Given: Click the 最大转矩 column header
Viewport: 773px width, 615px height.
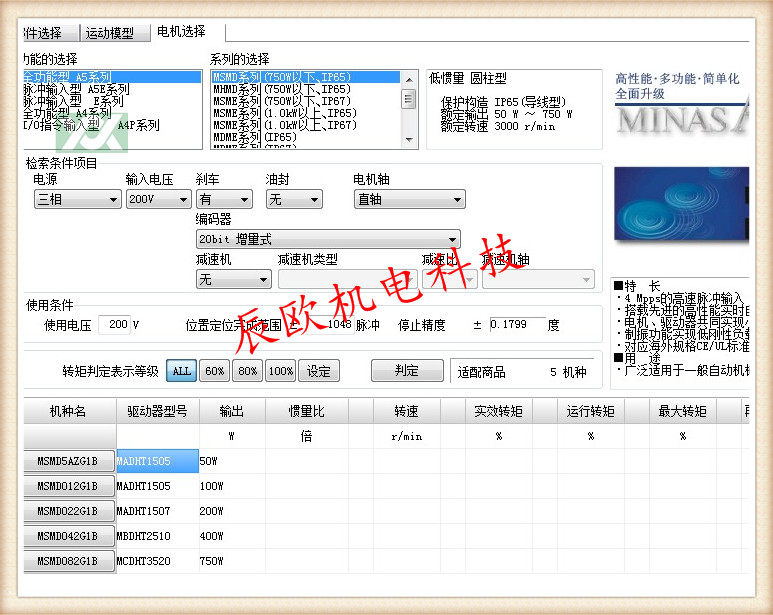Looking at the screenshot, I should tap(683, 411).
